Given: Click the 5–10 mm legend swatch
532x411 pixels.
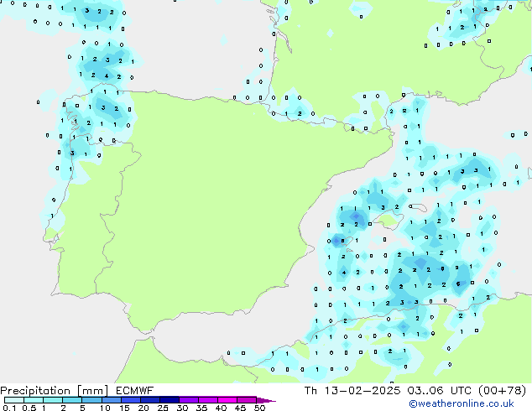Looking at the screenshot, I should click(x=91, y=400).
